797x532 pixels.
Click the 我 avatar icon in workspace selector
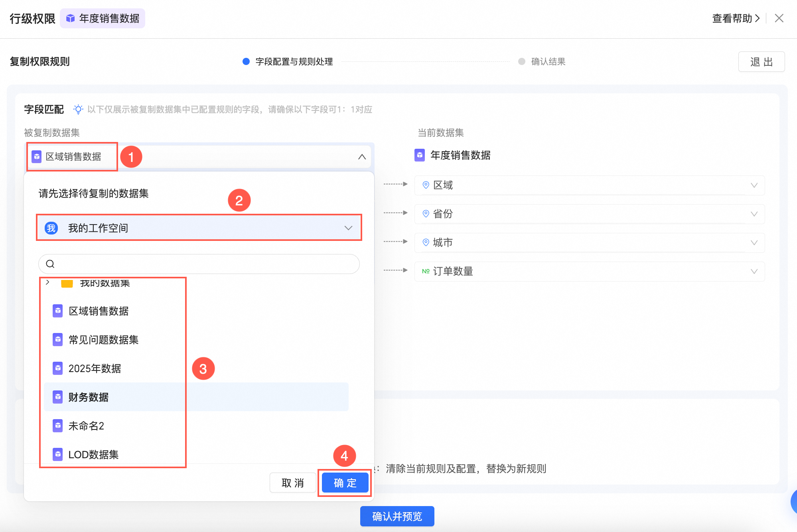pyautogui.click(x=51, y=228)
